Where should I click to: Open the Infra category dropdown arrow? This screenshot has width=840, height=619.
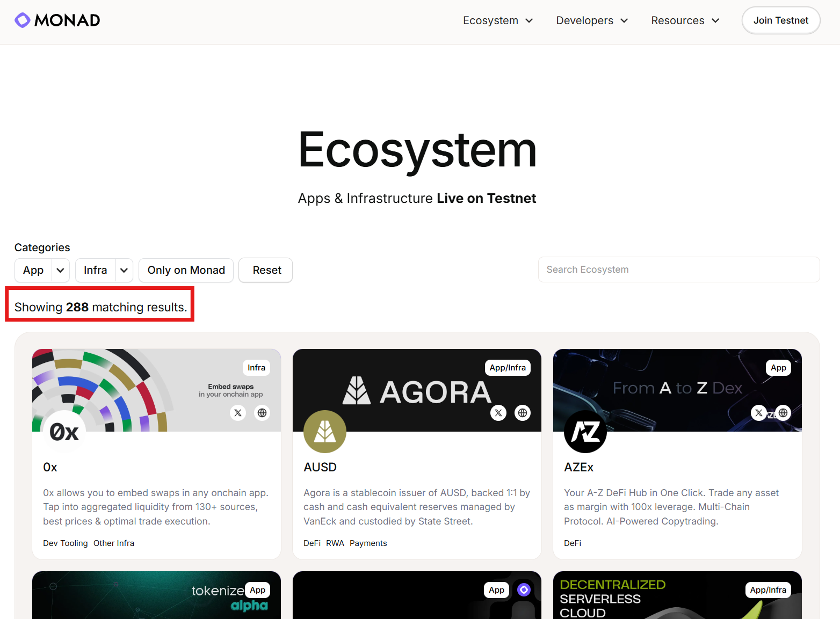(x=124, y=270)
